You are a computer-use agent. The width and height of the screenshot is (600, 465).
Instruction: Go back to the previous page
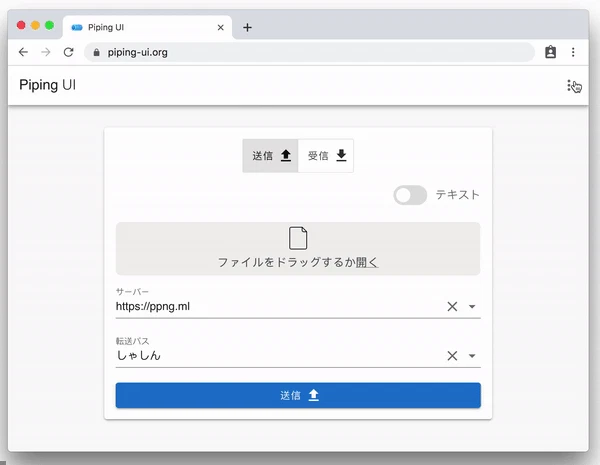coord(23,52)
